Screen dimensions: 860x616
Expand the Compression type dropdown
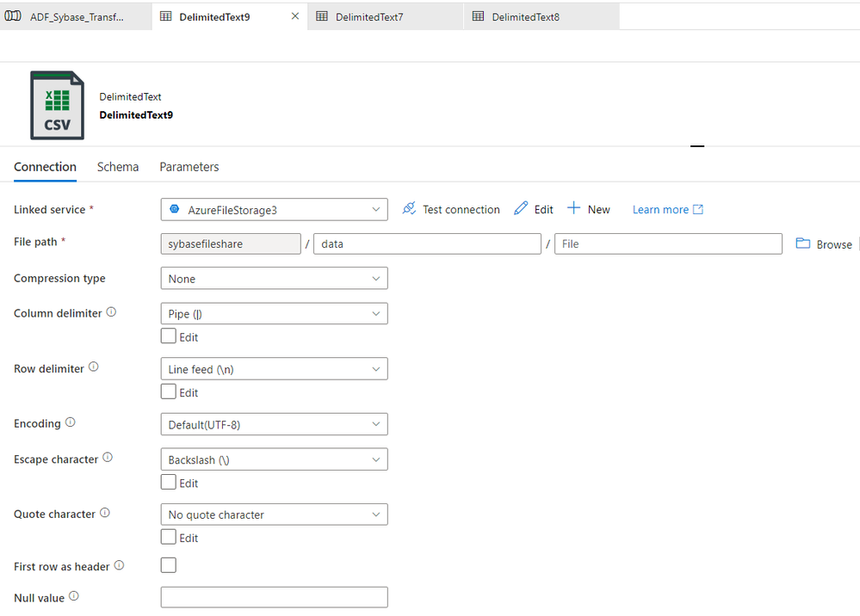(274, 279)
